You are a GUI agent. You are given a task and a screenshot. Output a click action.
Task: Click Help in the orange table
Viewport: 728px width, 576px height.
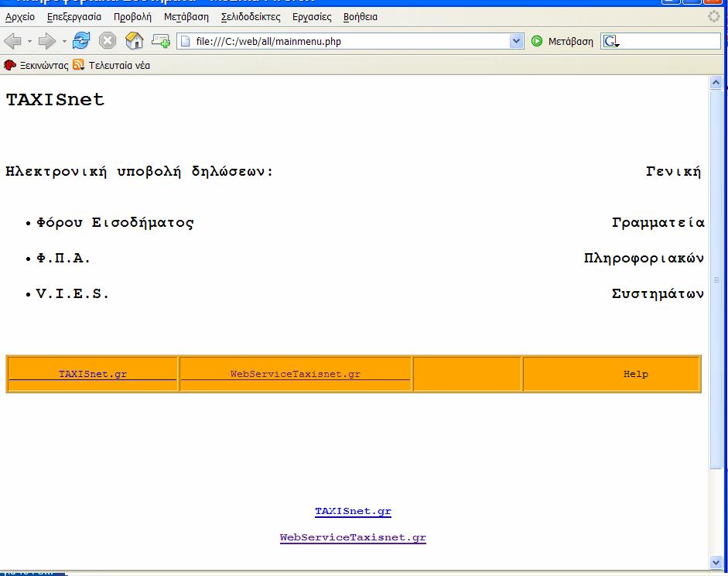636,374
